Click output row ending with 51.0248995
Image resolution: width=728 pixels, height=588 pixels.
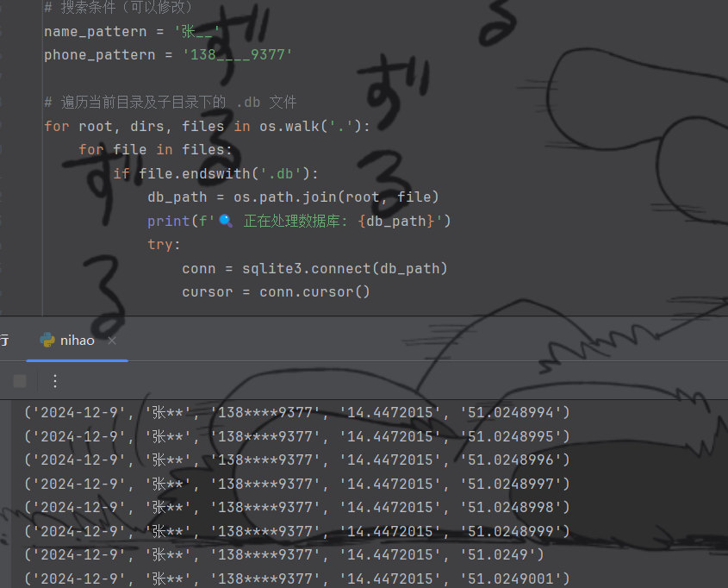297,436
